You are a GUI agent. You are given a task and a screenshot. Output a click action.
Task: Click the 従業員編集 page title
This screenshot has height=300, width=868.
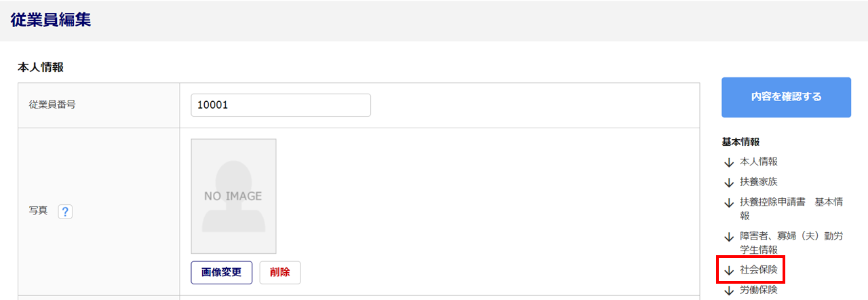[51, 20]
